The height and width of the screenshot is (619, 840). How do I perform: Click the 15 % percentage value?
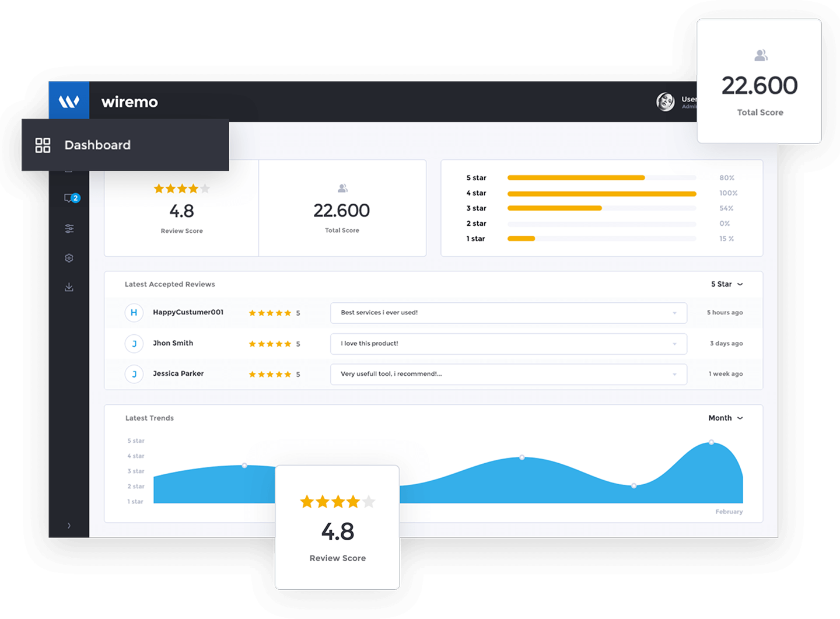(x=727, y=239)
